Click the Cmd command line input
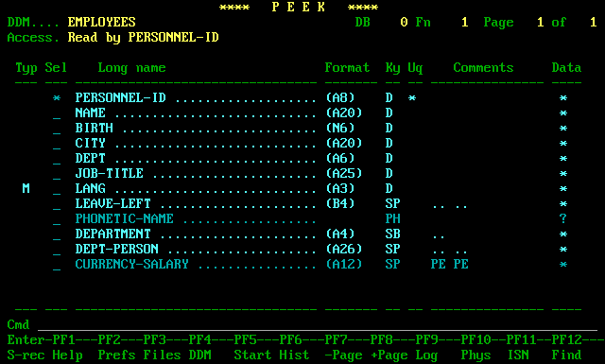 318,324
